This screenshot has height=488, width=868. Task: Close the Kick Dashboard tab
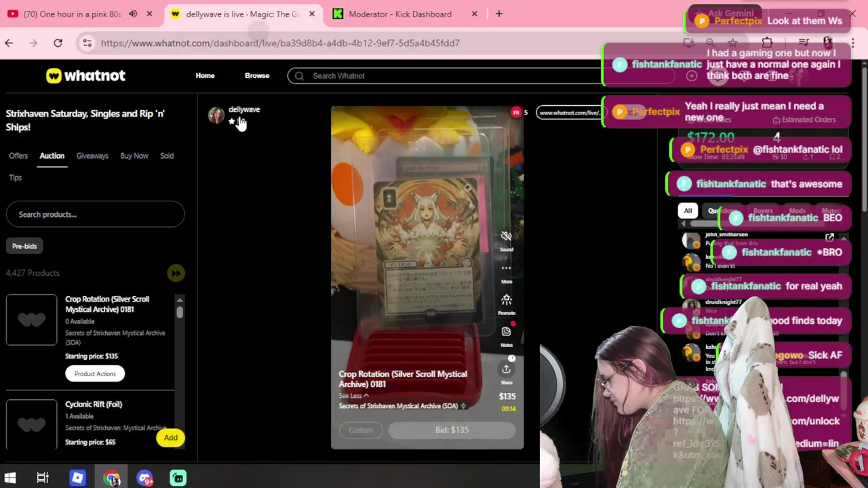tap(475, 14)
